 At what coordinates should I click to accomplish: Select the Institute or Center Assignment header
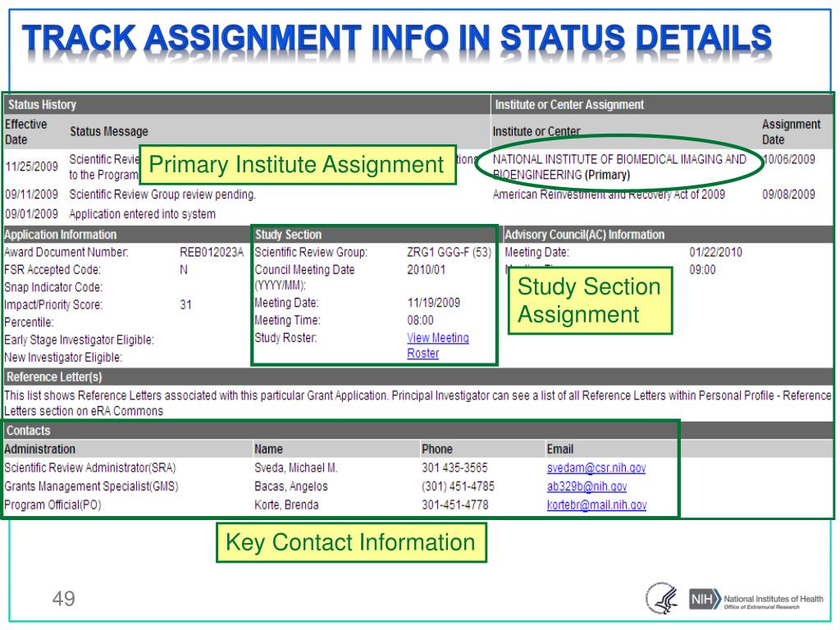tap(662, 104)
